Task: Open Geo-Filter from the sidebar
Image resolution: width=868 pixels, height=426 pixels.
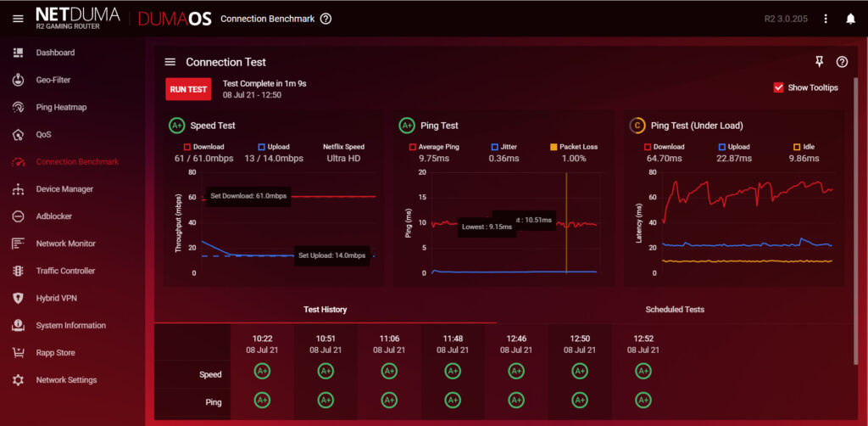Action: (x=53, y=80)
